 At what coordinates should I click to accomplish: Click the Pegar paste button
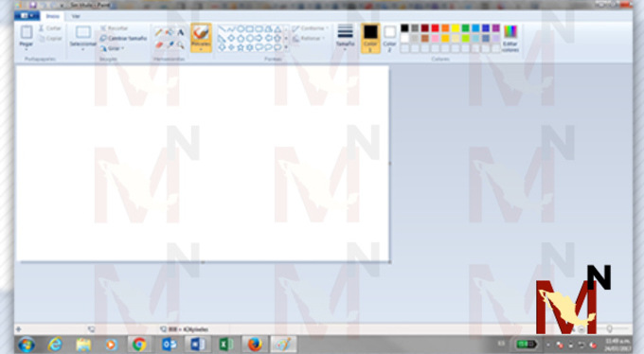click(27, 37)
